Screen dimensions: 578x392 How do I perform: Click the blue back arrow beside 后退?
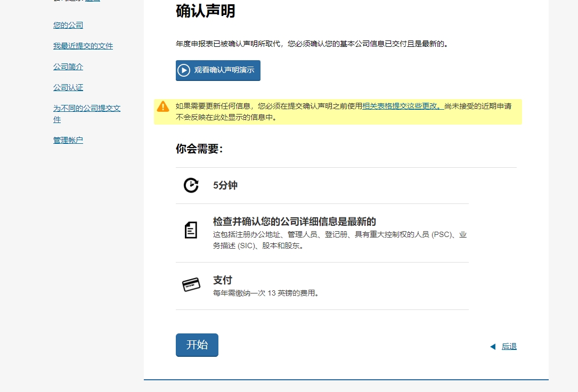tap(493, 347)
